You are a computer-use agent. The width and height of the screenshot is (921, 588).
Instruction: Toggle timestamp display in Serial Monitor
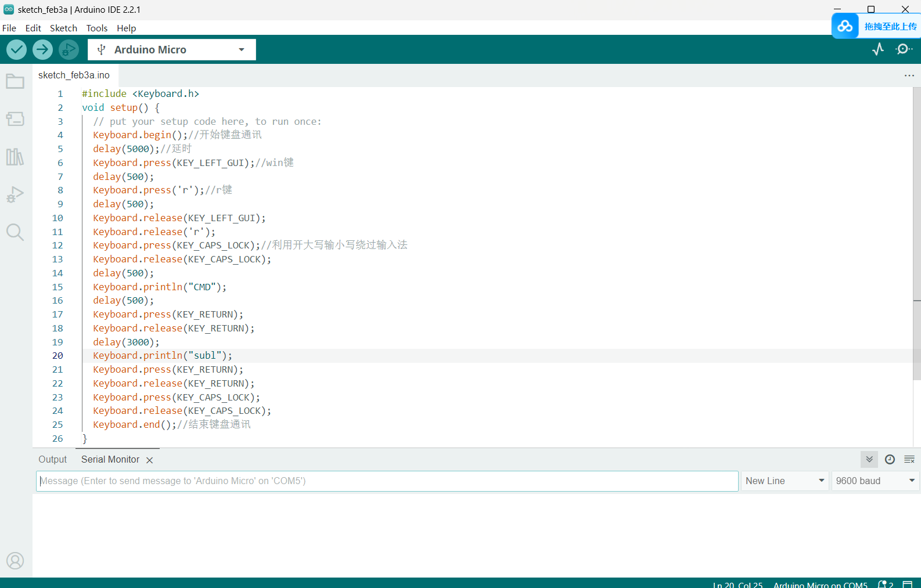pyautogui.click(x=890, y=460)
